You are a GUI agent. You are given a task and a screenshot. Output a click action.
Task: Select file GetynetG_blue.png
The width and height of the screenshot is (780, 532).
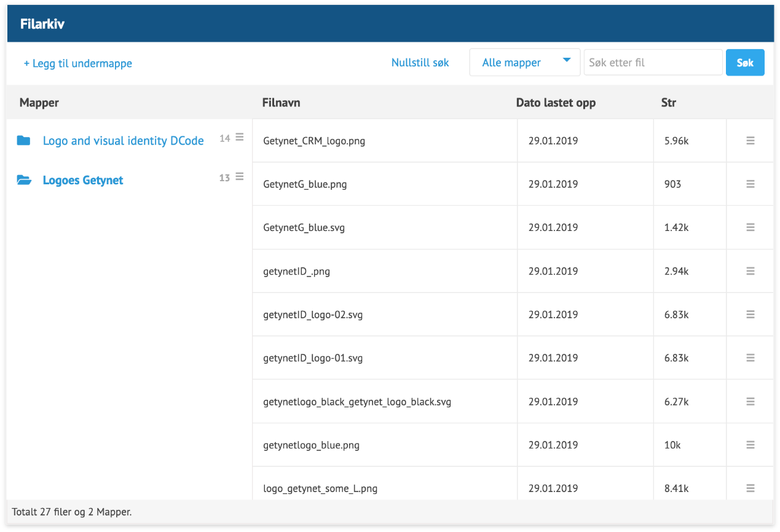[x=305, y=184]
